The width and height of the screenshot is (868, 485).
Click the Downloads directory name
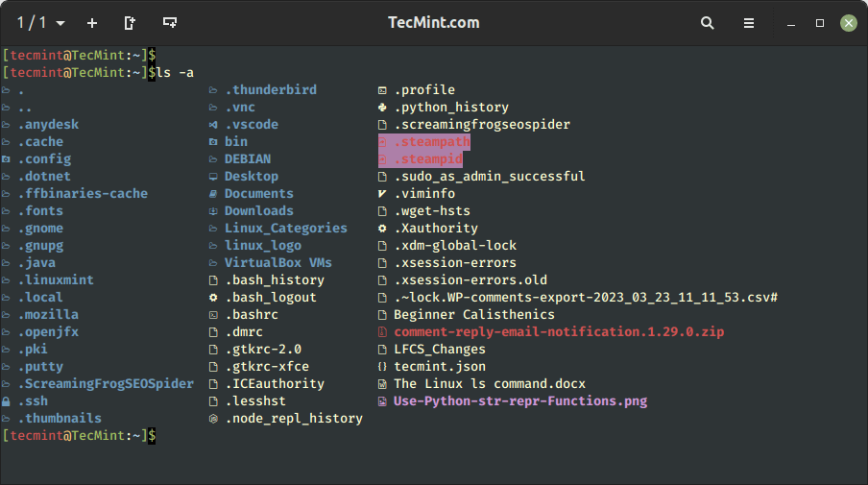click(x=258, y=211)
